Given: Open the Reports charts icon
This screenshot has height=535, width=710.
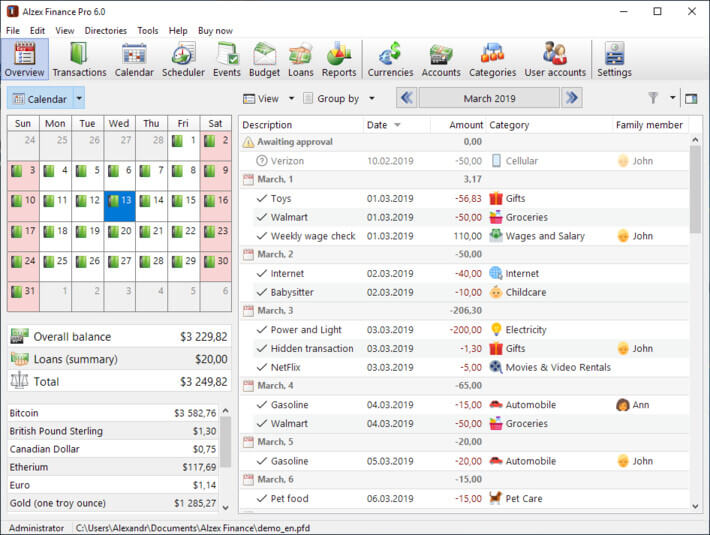Looking at the screenshot, I should 339,60.
